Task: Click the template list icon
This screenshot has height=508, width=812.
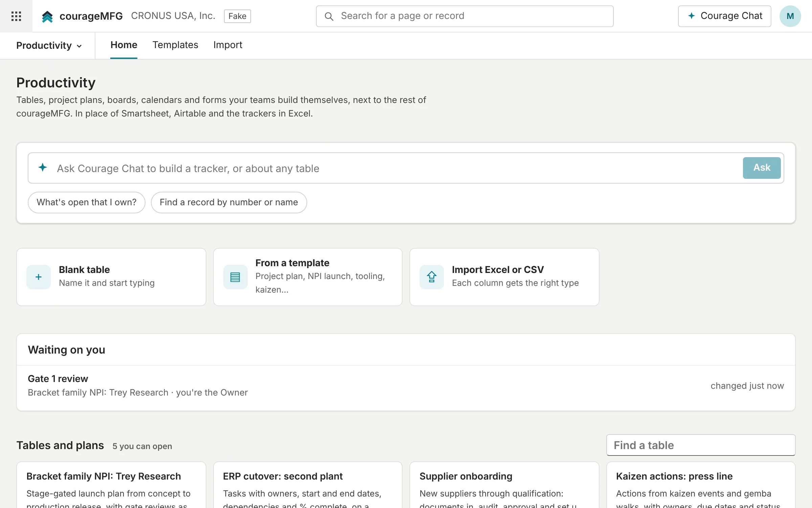Action: coord(235,277)
